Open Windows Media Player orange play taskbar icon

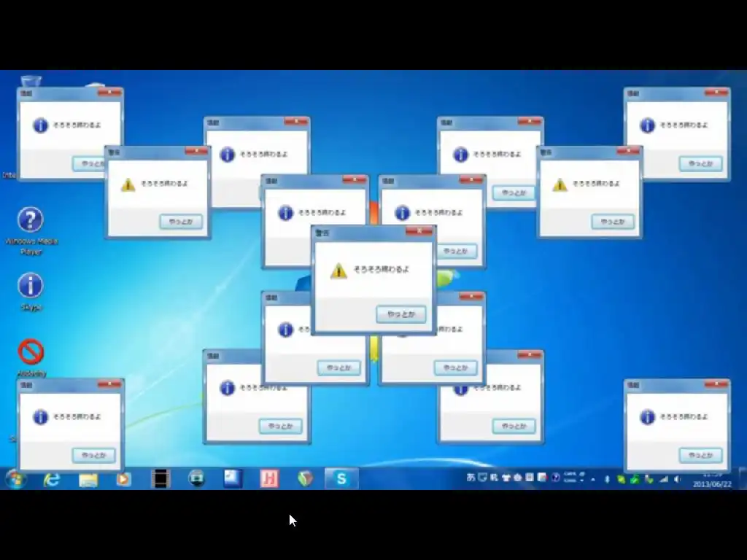(123, 479)
